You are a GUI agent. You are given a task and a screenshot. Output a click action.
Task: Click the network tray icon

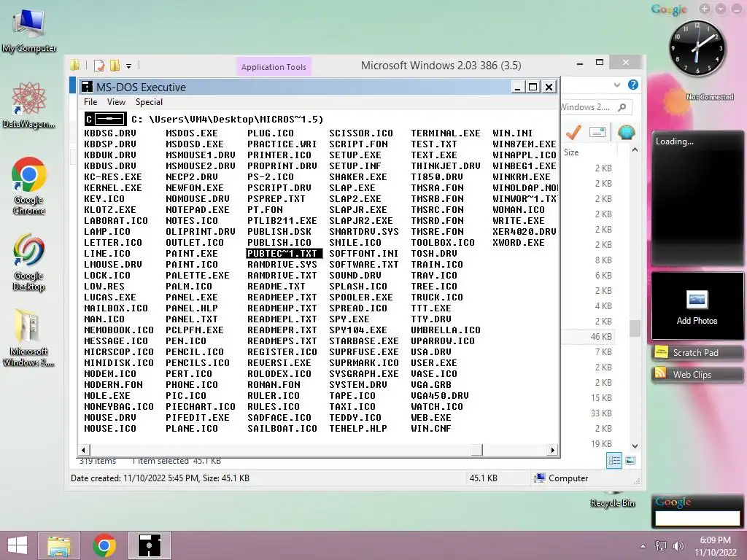(660, 546)
